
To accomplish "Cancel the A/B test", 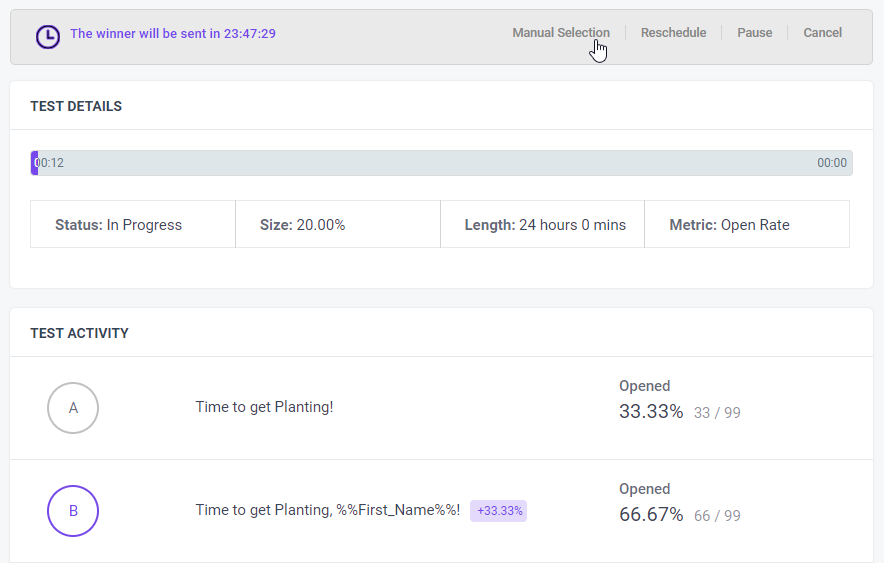I will click(823, 33).
